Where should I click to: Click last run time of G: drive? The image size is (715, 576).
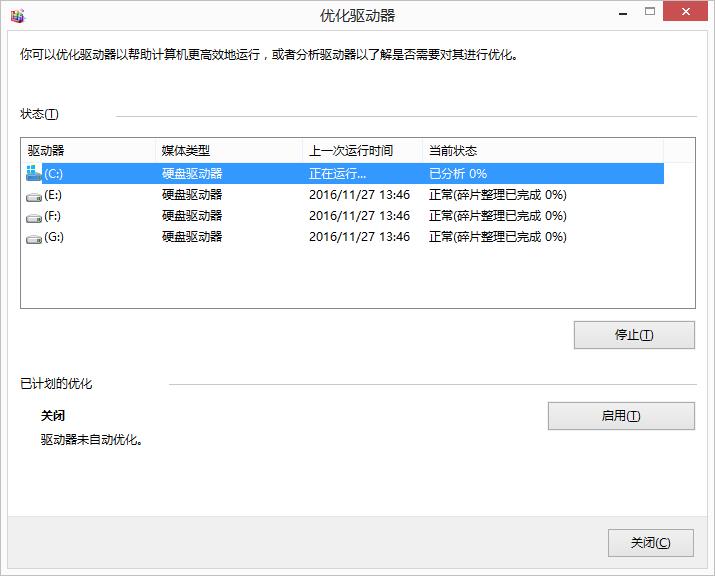tap(359, 237)
